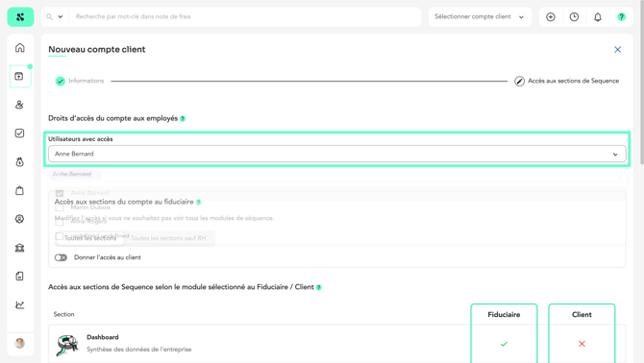Image resolution: width=644 pixels, height=363 pixels.
Task: Toggle Client access cross for Dashboard
Action: click(582, 344)
